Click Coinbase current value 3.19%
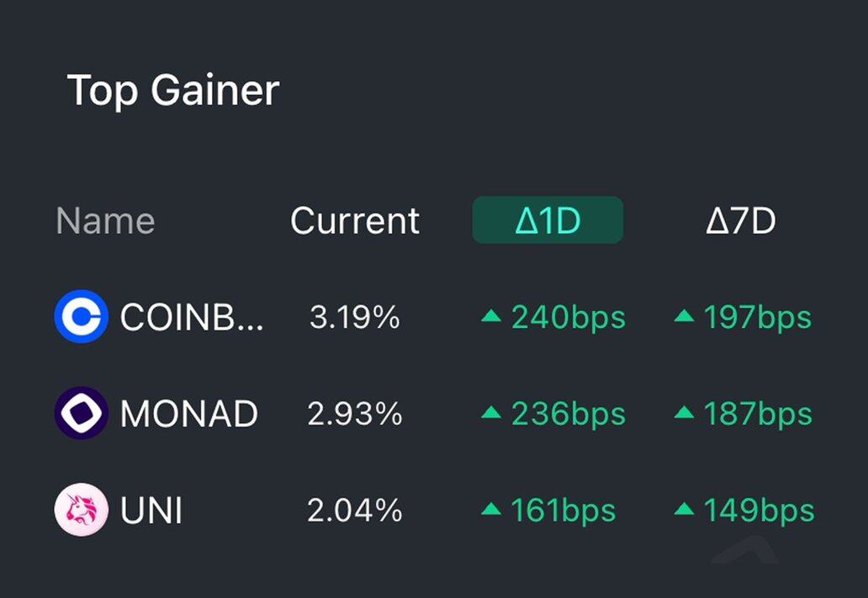 (354, 318)
